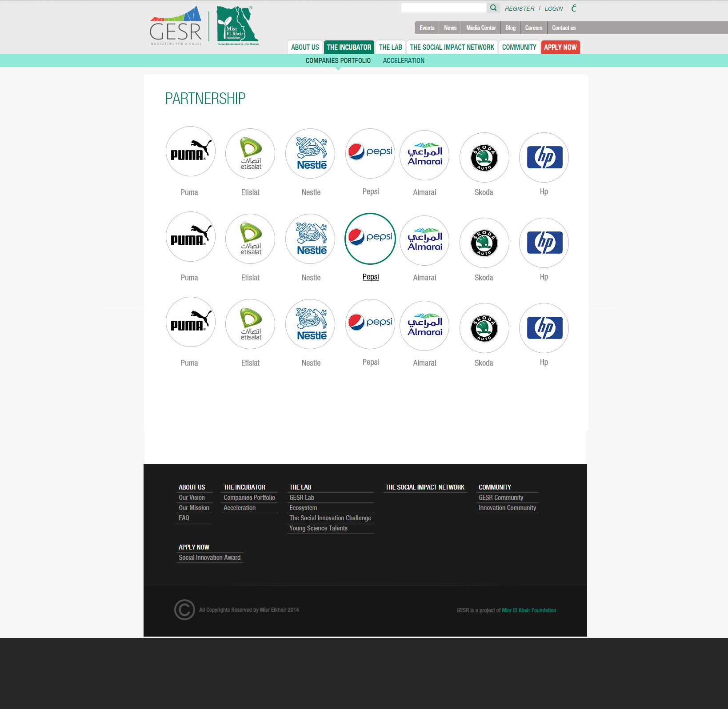728x709 pixels.
Task: Open the Misr El-Kheir foundation logo
Action: tap(237, 26)
